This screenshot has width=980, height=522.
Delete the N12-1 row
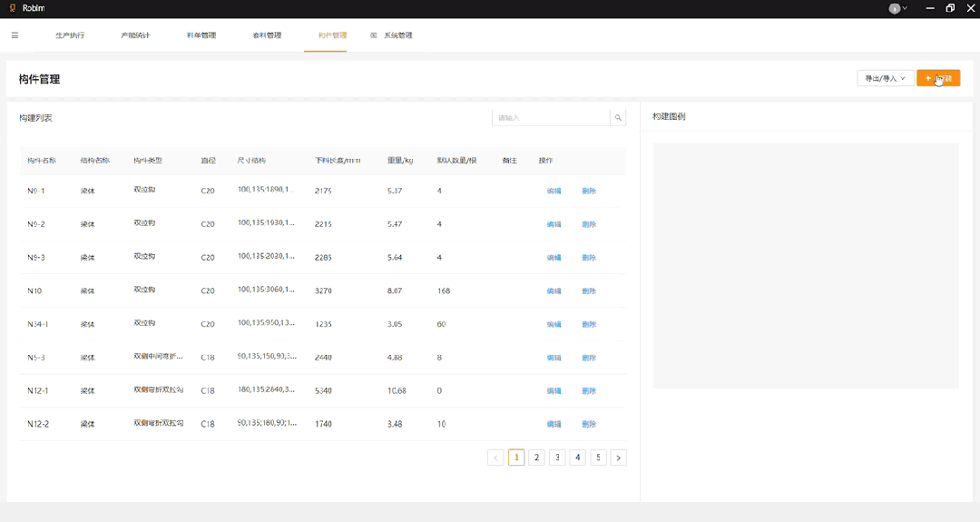[x=589, y=390]
